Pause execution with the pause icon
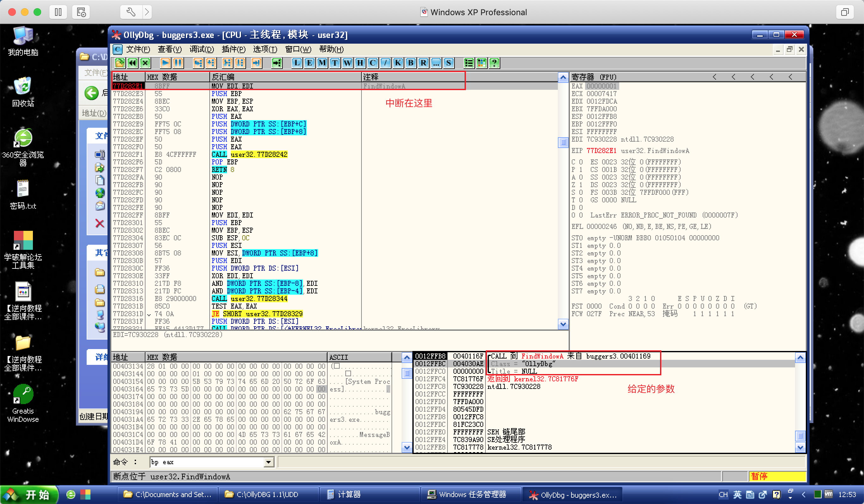Viewport: 864px width, 504px height. click(x=178, y=63)
